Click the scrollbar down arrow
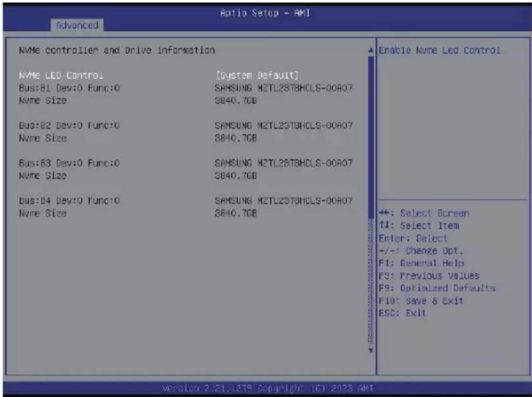Viewport: 532px width, 397px height. (370, 350)
